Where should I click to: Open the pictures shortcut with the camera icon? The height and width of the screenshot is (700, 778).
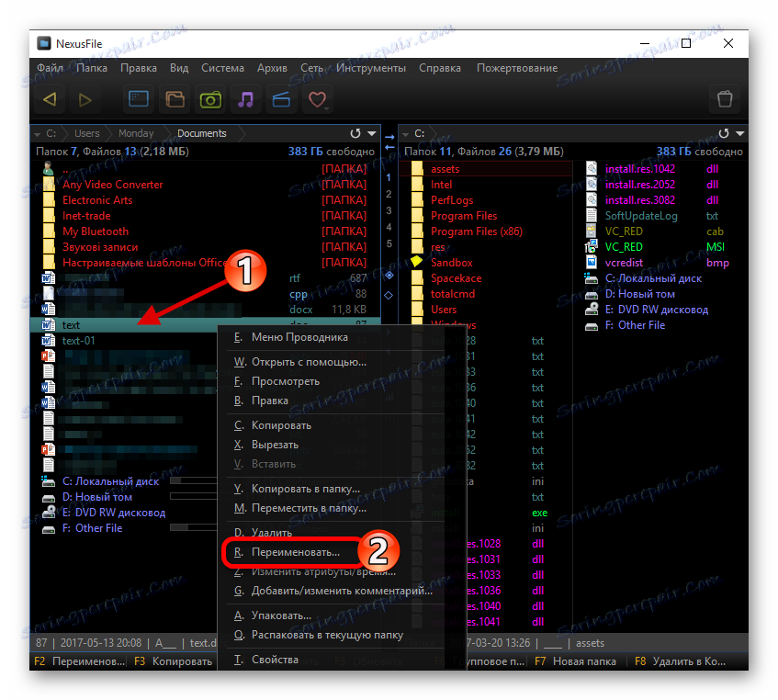210,100
